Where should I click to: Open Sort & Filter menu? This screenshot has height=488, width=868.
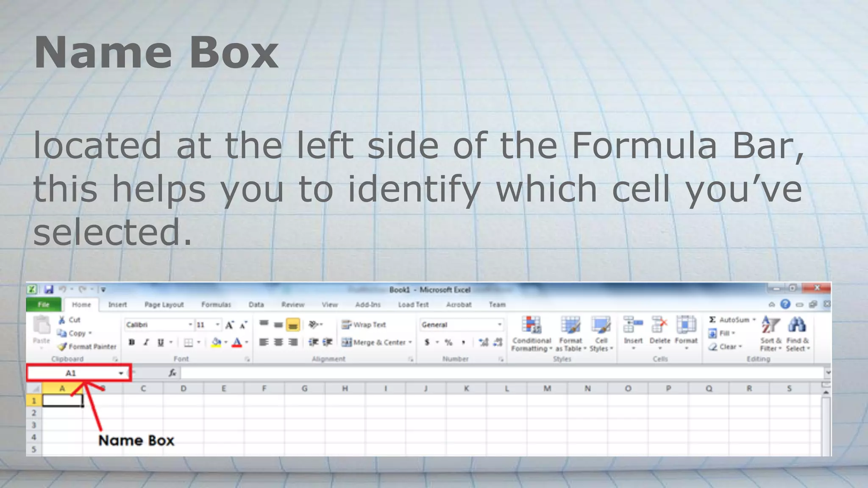tap(771, 334)
